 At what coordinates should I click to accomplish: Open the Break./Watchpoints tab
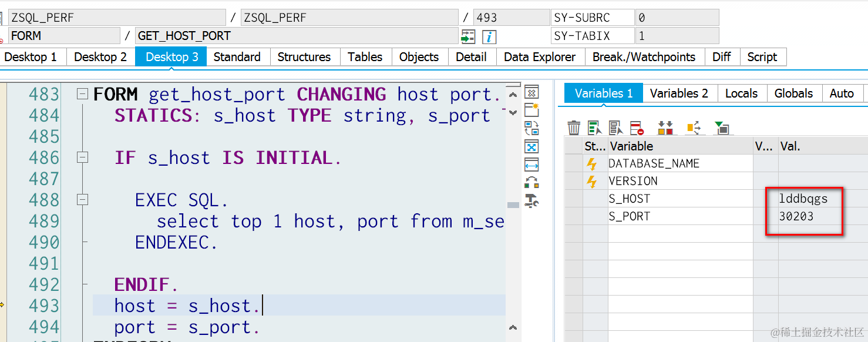click(644, 57)
